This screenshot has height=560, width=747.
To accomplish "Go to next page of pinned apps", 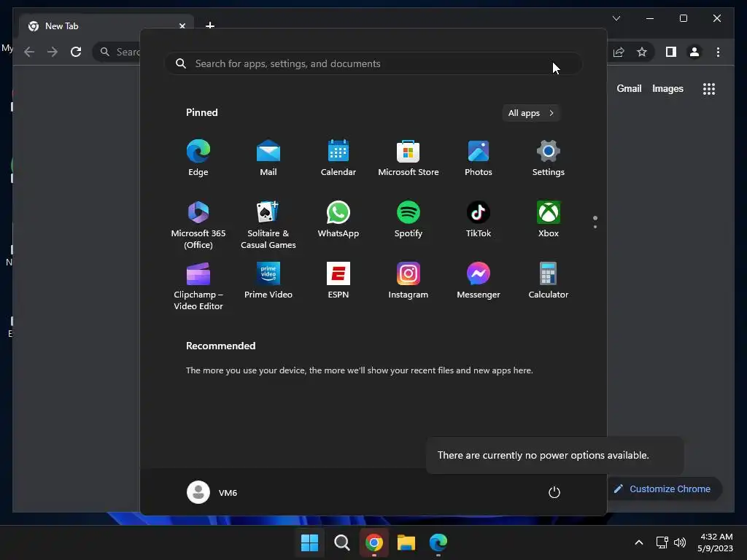I will click(x=595, y=227).
